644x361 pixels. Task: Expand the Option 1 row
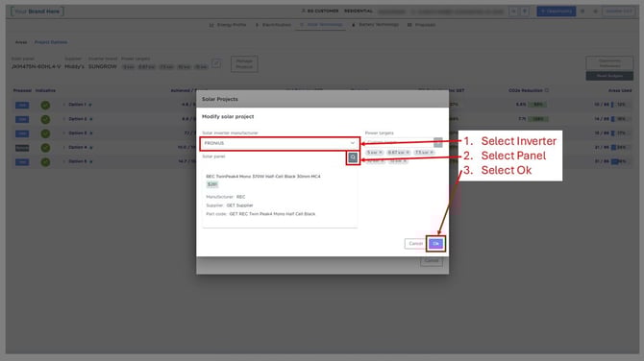coord(64,105)
